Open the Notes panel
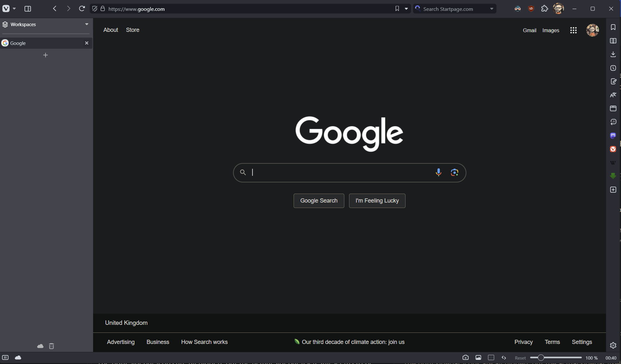 (x=613, y=82)
